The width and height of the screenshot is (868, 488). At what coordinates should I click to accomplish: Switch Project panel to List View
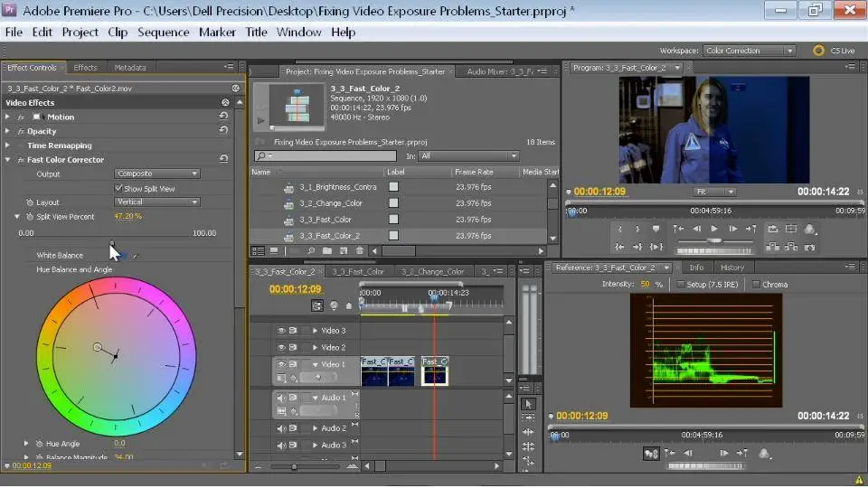(x=258, y=250)
